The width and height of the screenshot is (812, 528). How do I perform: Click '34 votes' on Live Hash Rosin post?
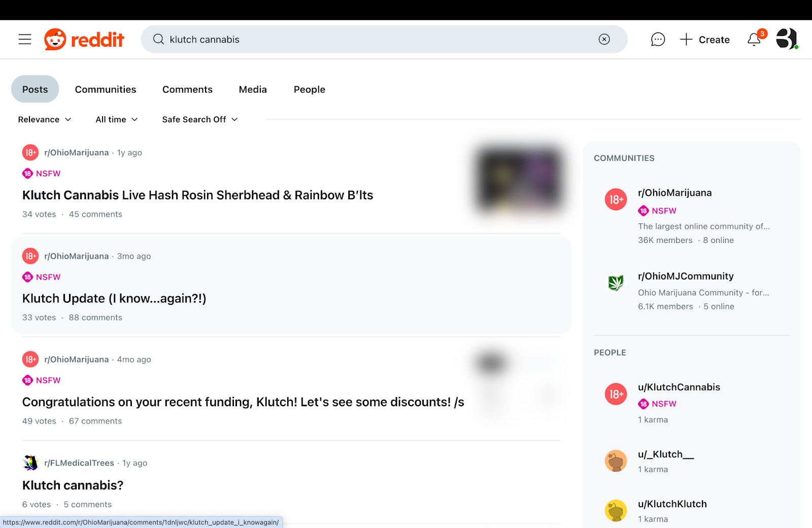(x=39, y=214)
